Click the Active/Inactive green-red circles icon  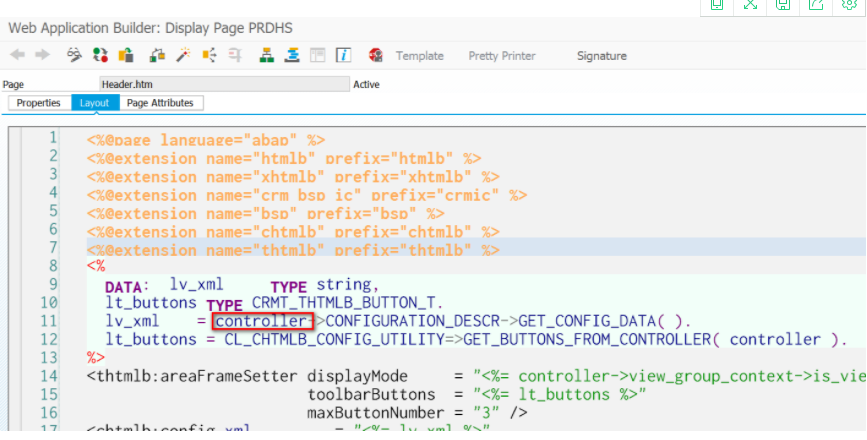click(100, 55)
